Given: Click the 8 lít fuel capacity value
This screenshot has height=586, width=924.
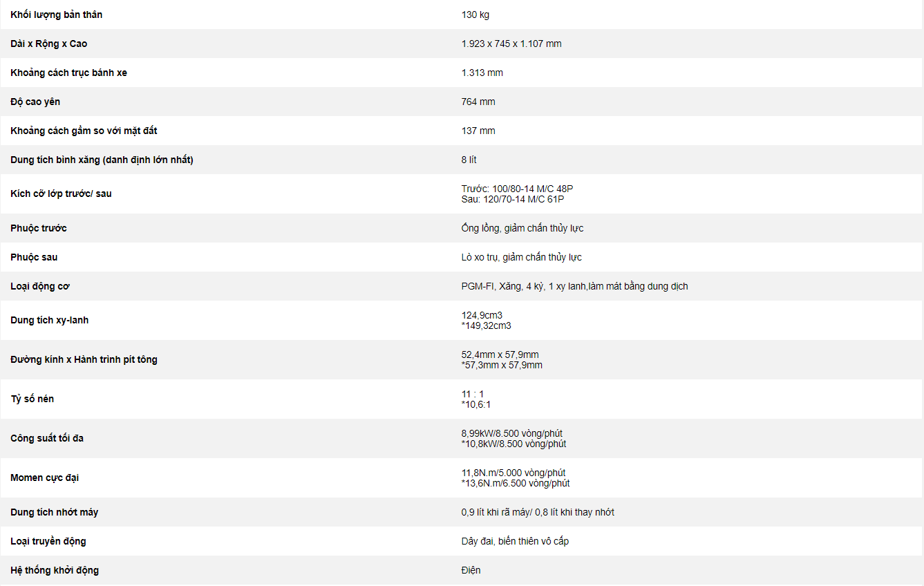Looking at the screenshot, I should coord(469,160).
